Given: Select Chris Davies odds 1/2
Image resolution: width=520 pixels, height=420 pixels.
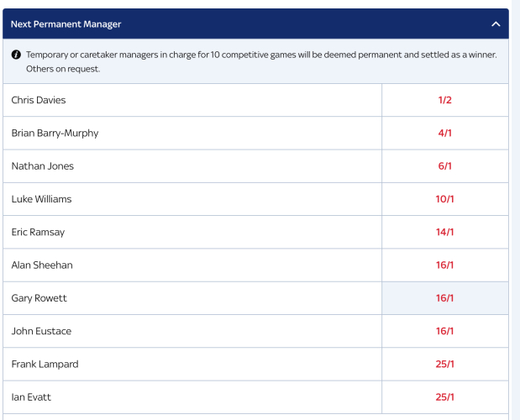Looking at the screenshot, I should pyautogui.click(x=444, y=100).
